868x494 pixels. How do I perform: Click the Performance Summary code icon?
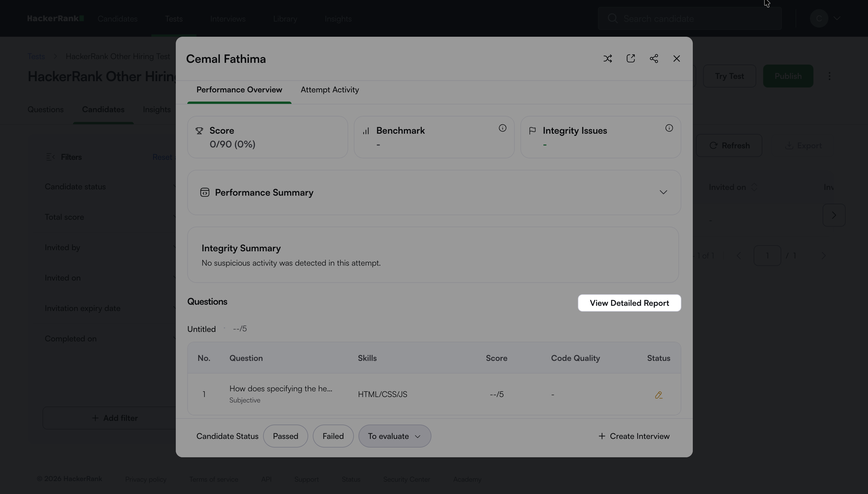(205, 193)
